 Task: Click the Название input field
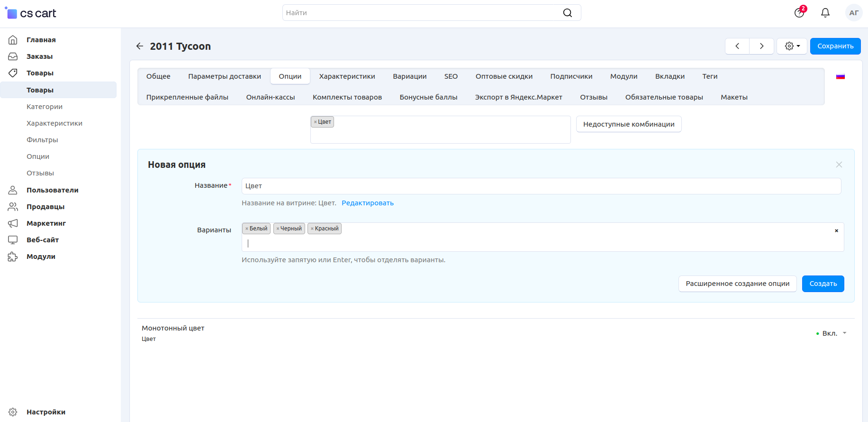(541, 186)
